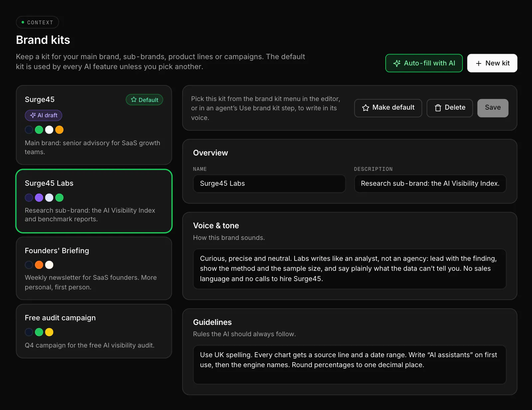Click 'How this brand sounds.' subtitle

(x=229, y=238)
